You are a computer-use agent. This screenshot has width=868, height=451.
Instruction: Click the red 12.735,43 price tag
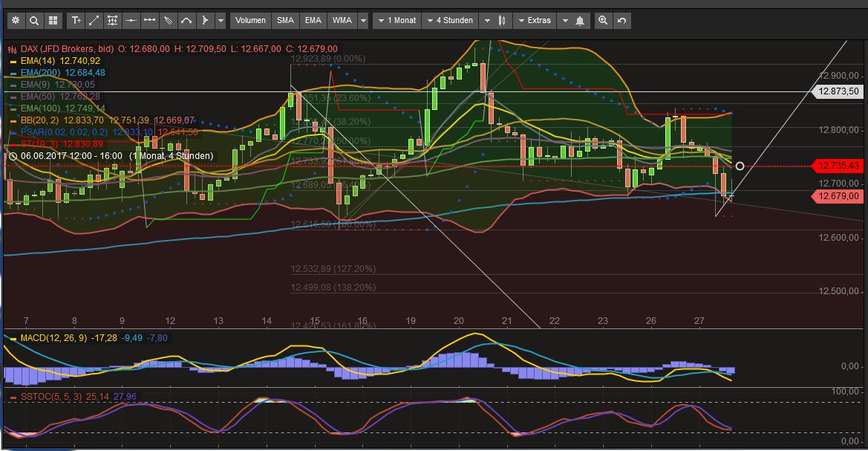[840, 166]
